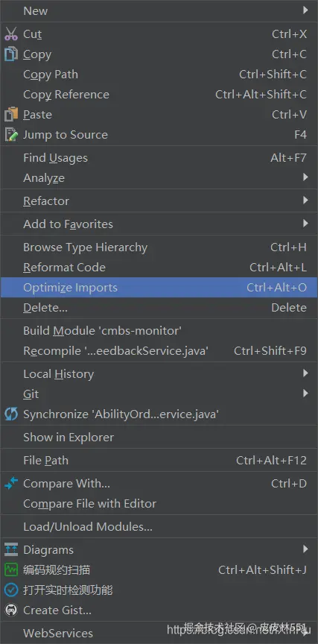Expand the New submenu arrow
The height and width of the screenshot is (644, 318).
(x=305, y=10)
